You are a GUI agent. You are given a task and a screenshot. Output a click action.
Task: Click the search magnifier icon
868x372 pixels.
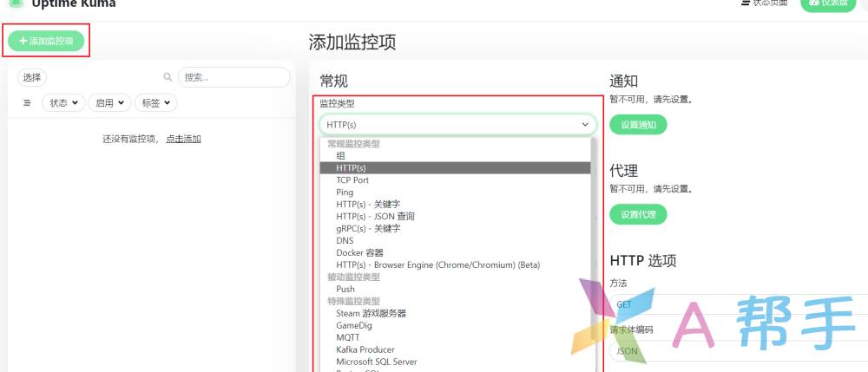pyautogui.click(x=168, y=77)
